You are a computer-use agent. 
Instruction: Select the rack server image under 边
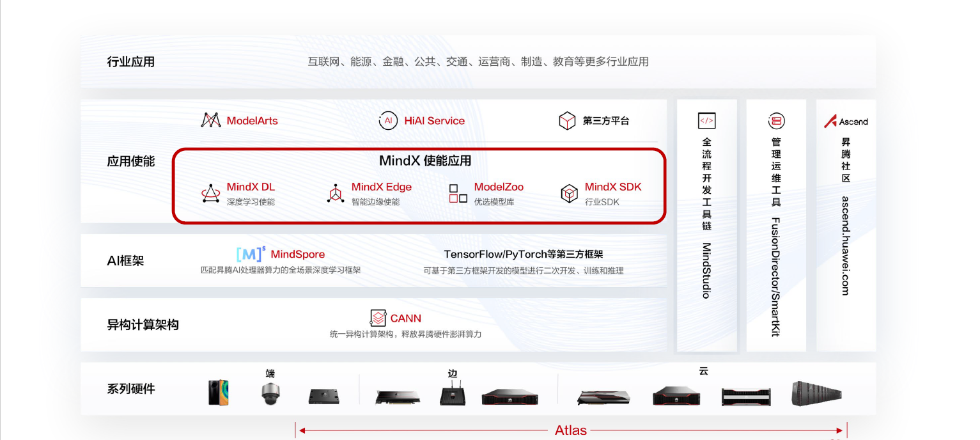click(509, 397)
